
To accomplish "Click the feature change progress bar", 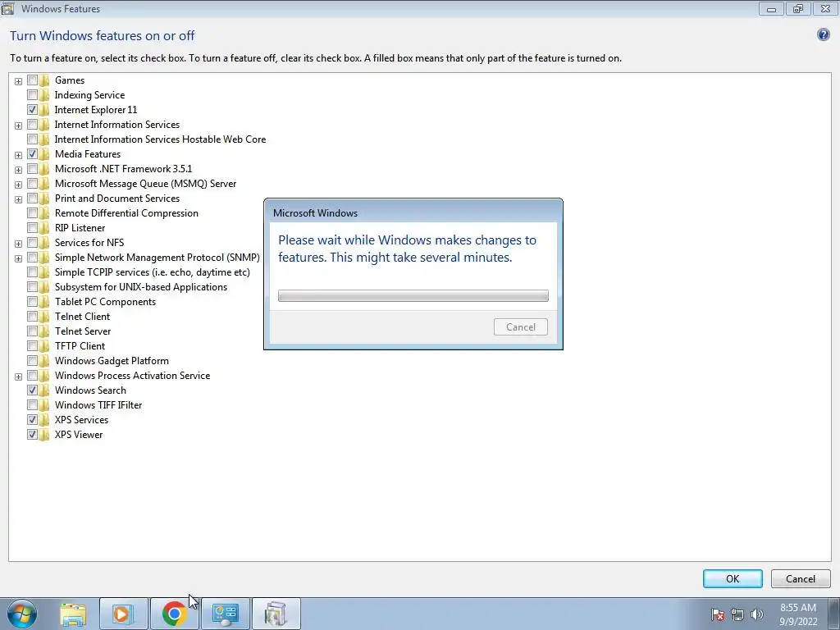I will [413, 295].
